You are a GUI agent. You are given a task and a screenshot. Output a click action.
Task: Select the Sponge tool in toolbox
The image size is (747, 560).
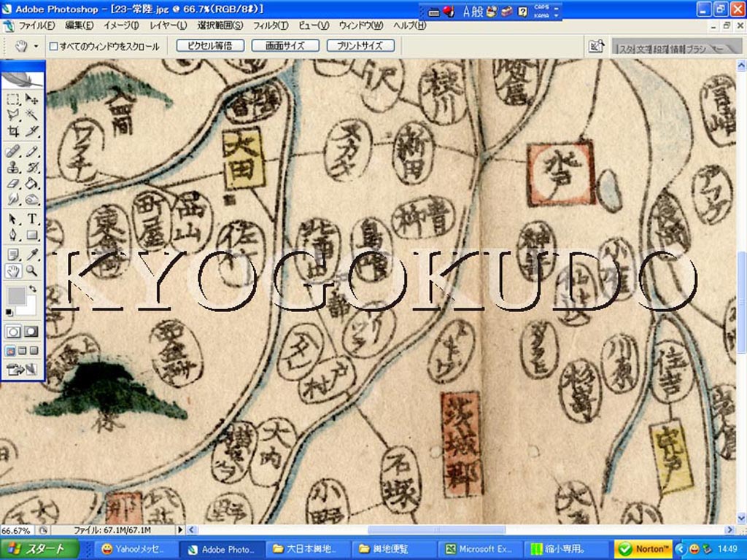[x=31, y=199]
